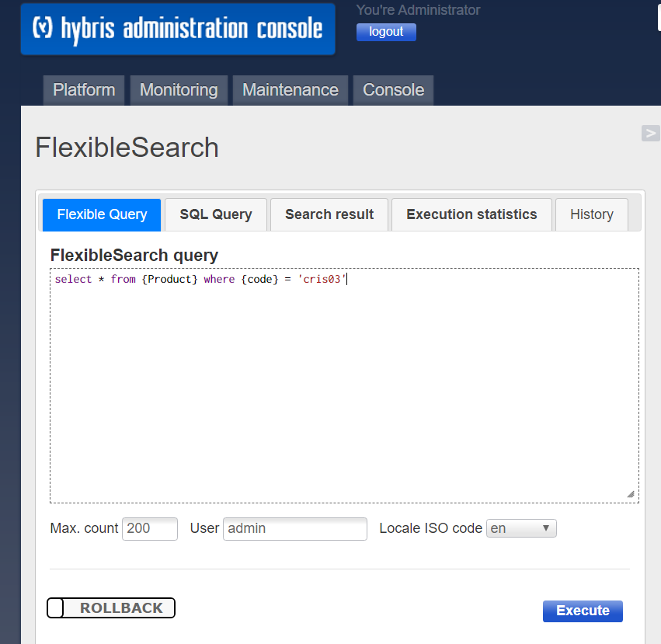Screen dimensions: 661x644
Task: Expand the Locale ISO code dropdown
Action: tap(521, 528)
